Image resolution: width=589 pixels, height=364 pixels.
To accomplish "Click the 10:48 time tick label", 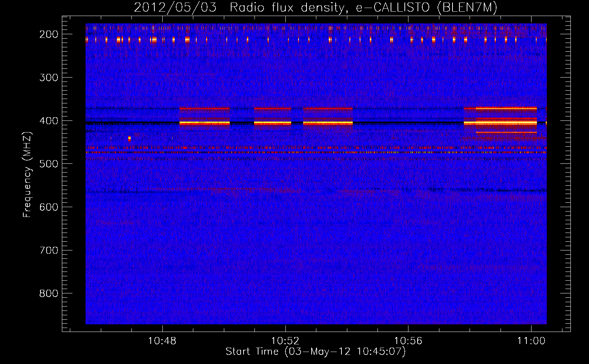I will point(162,341).
